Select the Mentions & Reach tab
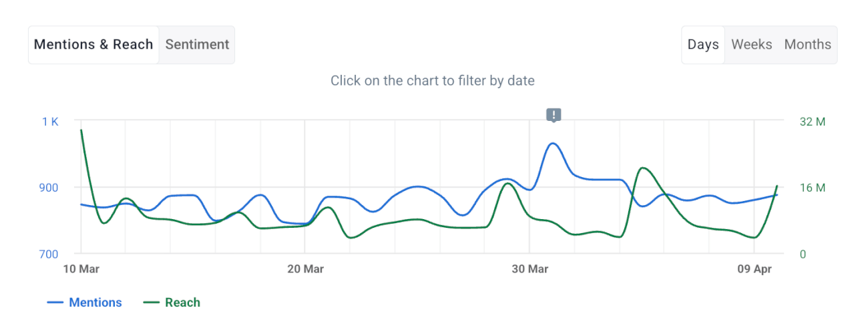Image resolution: width=868 pixels, height=326 pixels. pyautogui.click(x=93, y=45)
